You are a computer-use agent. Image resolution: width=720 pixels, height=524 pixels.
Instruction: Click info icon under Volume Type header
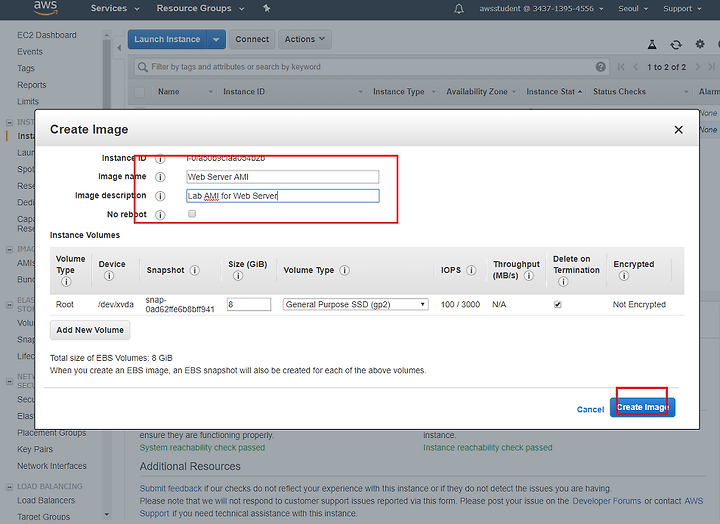click(x=66, y=282)
